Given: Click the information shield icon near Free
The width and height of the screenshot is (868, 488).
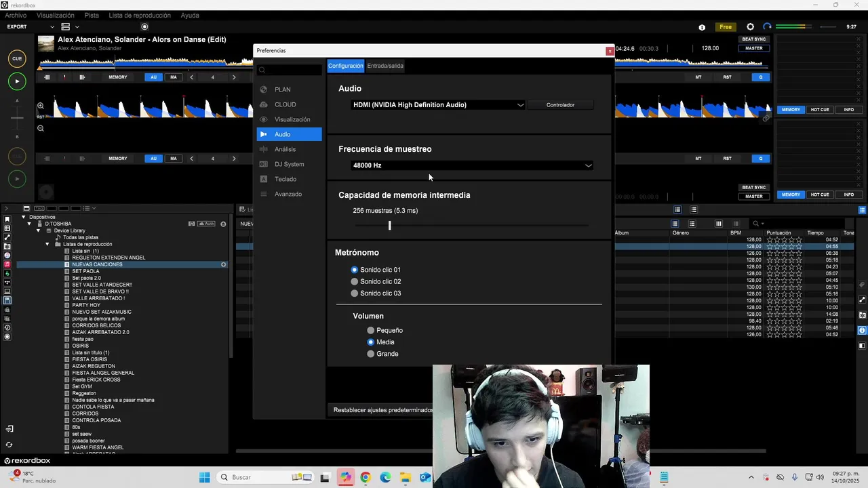Looking at the screenshot, I should point(702,27).
